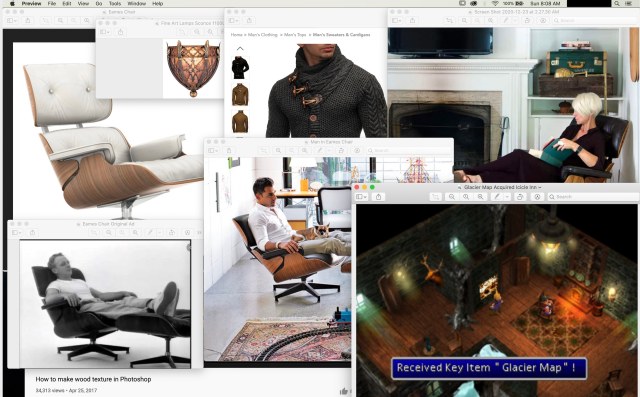This screenshot has height=397, width=640.
Task: Click Share icon in sweater product window
Action: click(x=249, y=20)
